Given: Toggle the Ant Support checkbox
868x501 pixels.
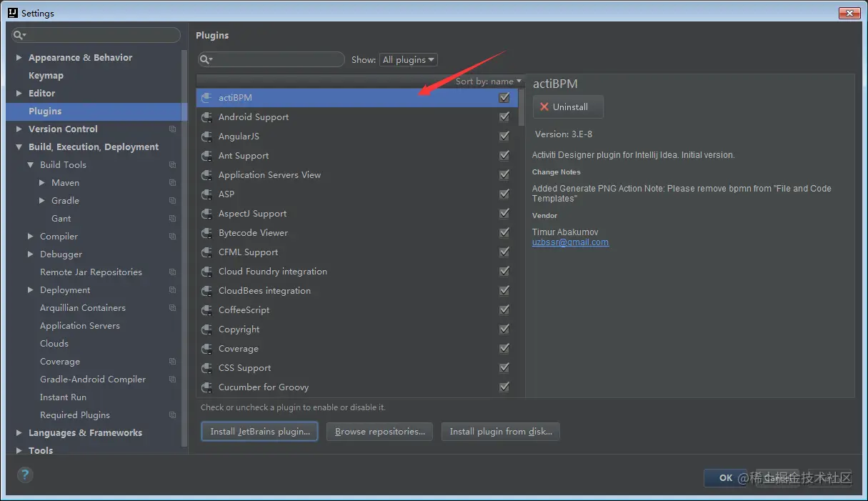Looking at the screenshot, I should (x=504, y=156).
